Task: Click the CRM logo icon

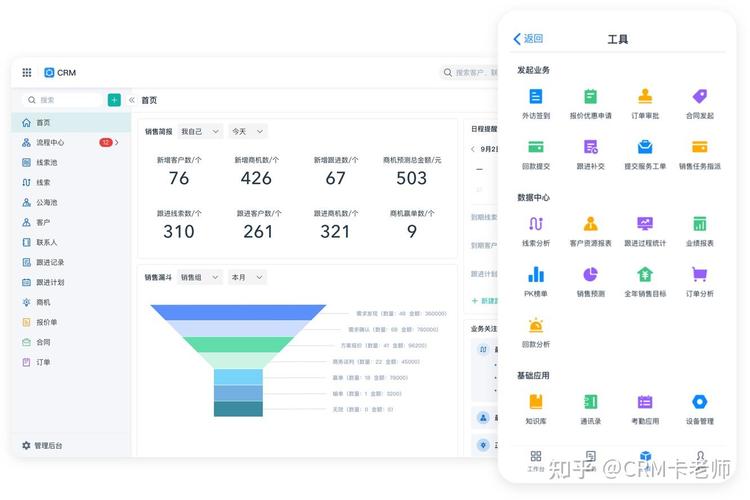Action: tap(49, 72)
